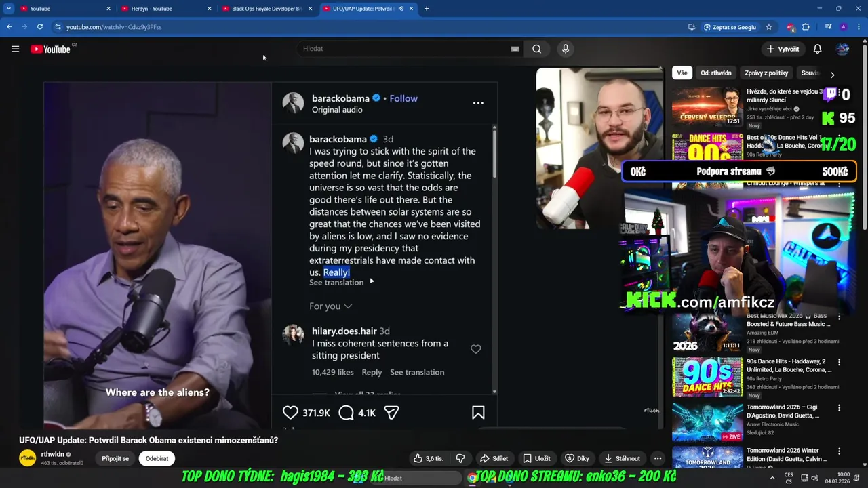The height and width of the screenshot is (488, 868).
Task: Open the YouTube hamburger guide menu
Action: 15,49
